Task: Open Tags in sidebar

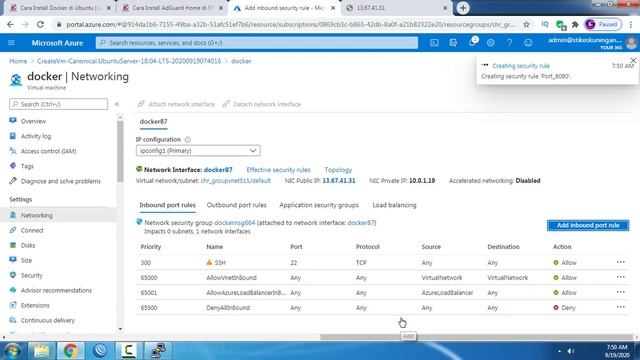Action: pos(27,166)
